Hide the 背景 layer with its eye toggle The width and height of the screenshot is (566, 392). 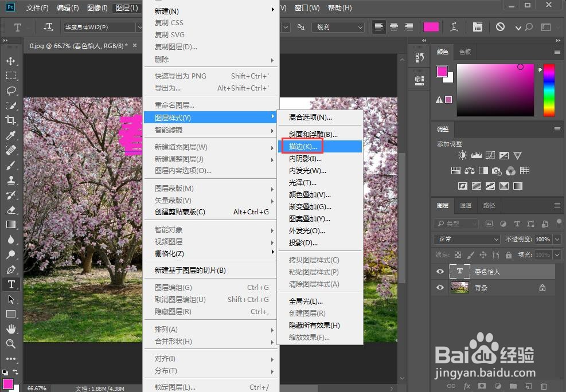(440, 287)
